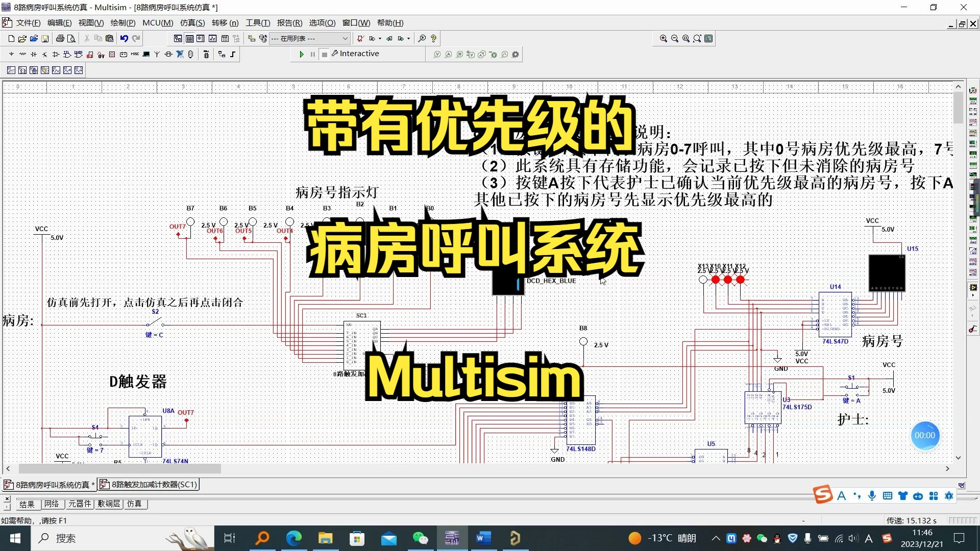980x551 pixels.
Task: Click the horizontal scrollbar thumb
Action: click(x=119, y=468)
